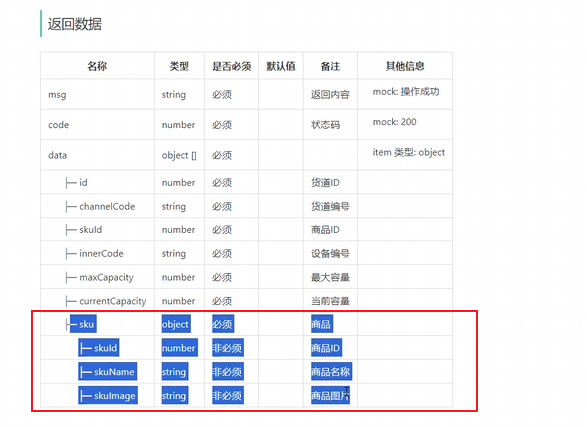
Task: Click 非必须 in the skuName row
Action: 228,372
